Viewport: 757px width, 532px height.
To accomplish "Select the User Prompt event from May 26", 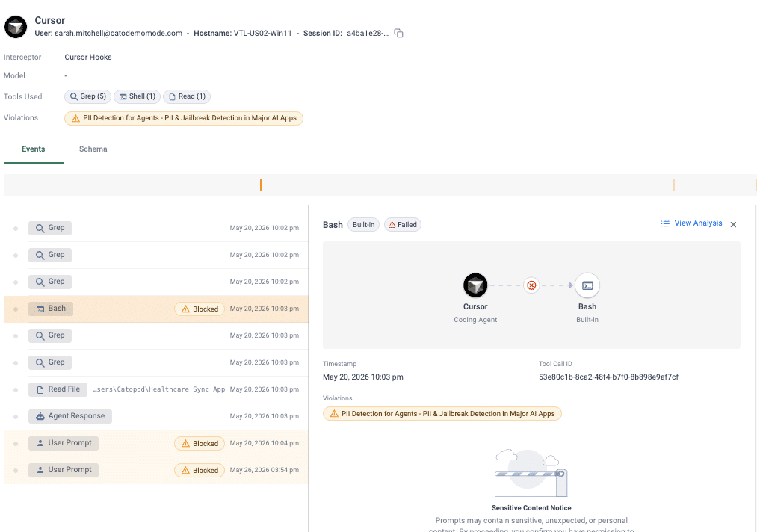I will [156, 470].
